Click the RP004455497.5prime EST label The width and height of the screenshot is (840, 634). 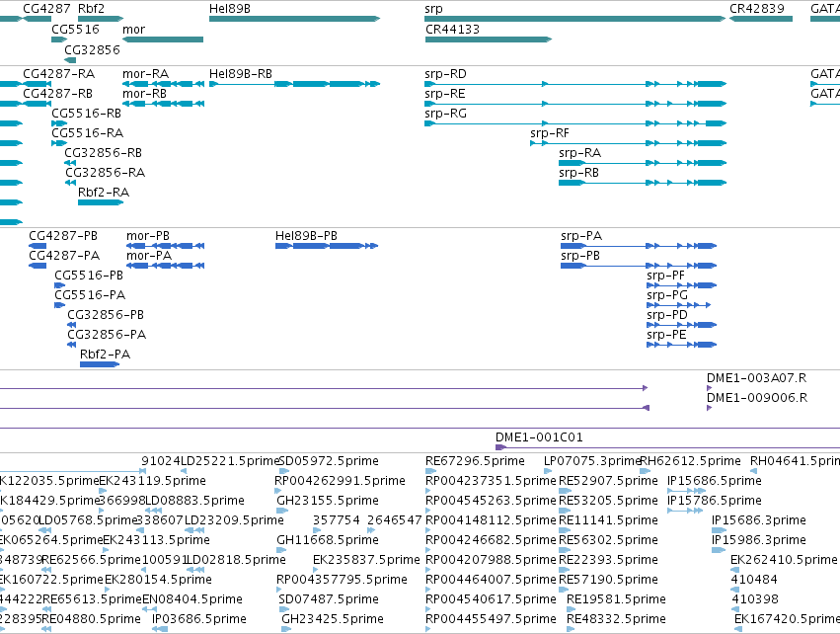tap(491, 619)
